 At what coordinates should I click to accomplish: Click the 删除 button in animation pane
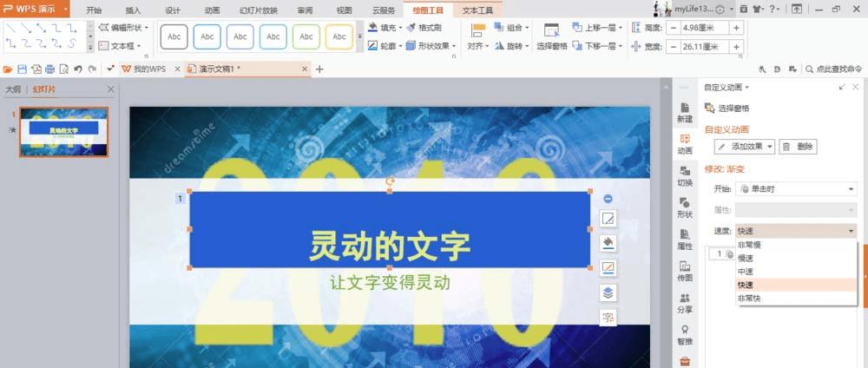(x=799, y=147)
